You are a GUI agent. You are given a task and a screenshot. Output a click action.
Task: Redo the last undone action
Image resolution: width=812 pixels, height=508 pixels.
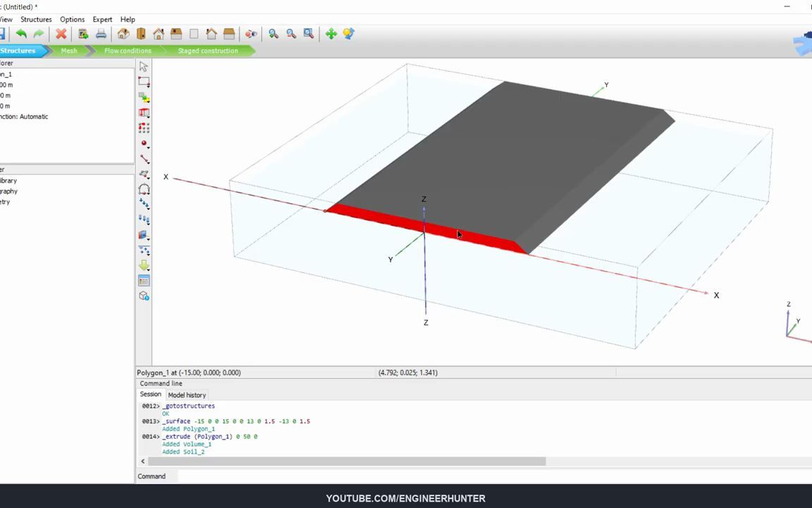pyautogui.click(x=37, y=33)
